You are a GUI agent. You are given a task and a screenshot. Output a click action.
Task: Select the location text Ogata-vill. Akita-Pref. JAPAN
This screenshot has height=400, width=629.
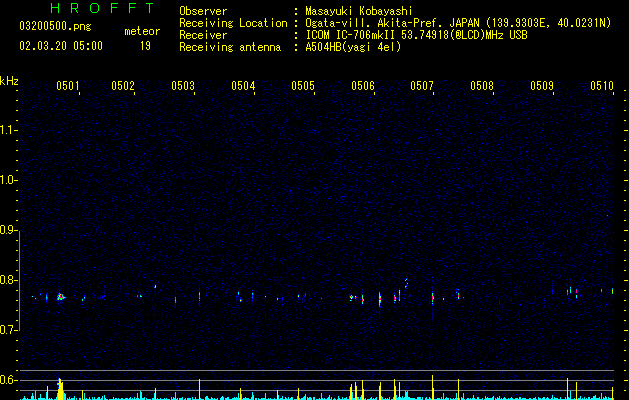[x=392, y=23]
